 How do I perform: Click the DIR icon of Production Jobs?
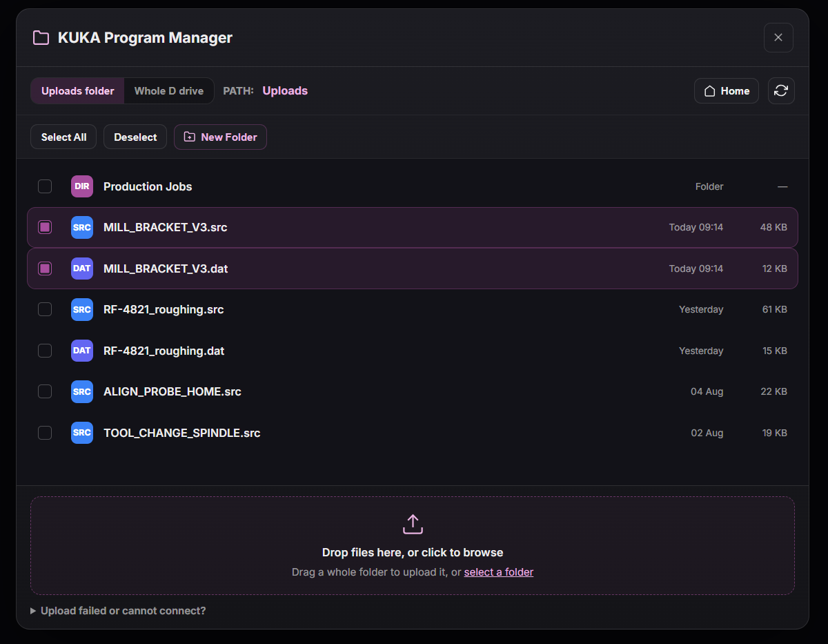click(82, 186)
